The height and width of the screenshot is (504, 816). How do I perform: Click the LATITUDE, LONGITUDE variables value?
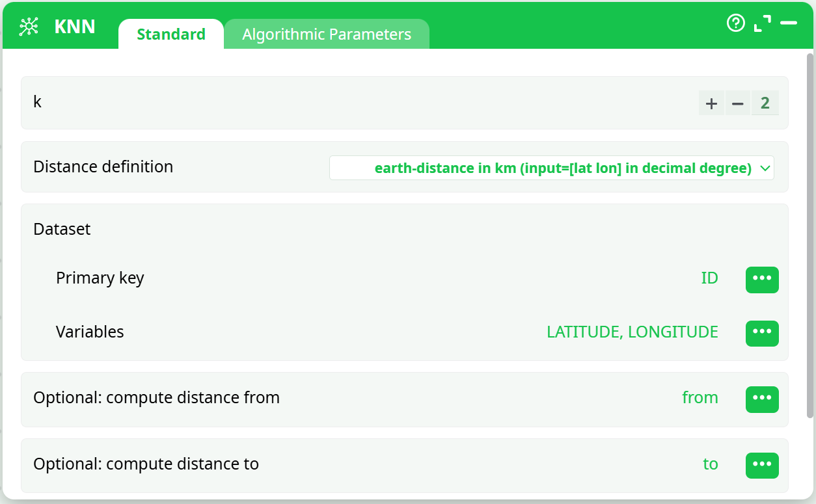[632, 332]
